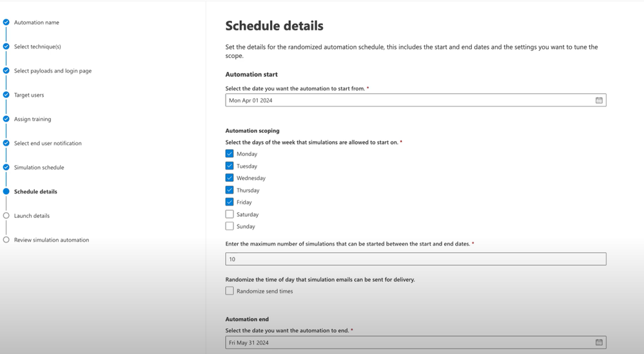Screen dimensions: 644x354
Task: Click the maximum number of simulations field
Action: (x=416, y=259)
